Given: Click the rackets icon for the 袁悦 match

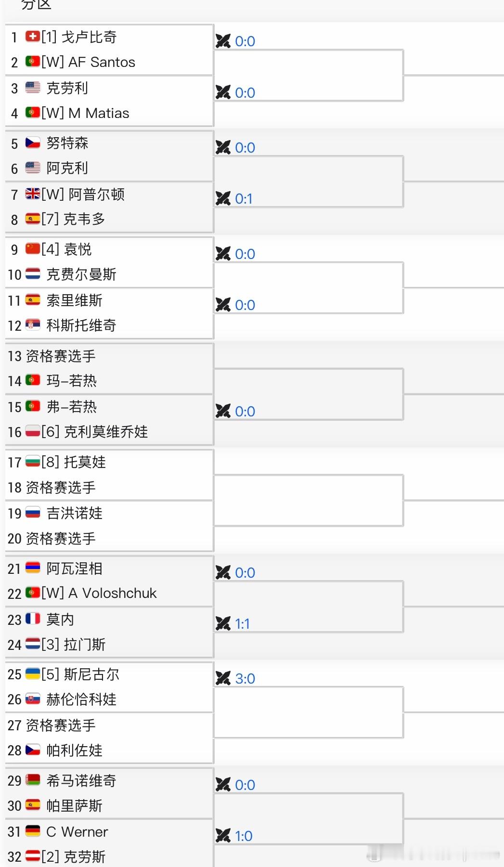Looking at the screenshot, I should (x=224, y=254).
